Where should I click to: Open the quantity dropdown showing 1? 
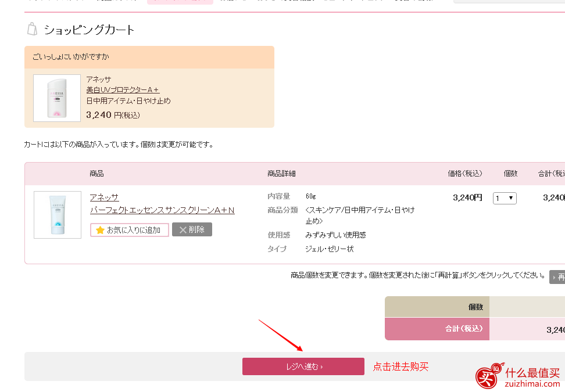coord(505,198)
